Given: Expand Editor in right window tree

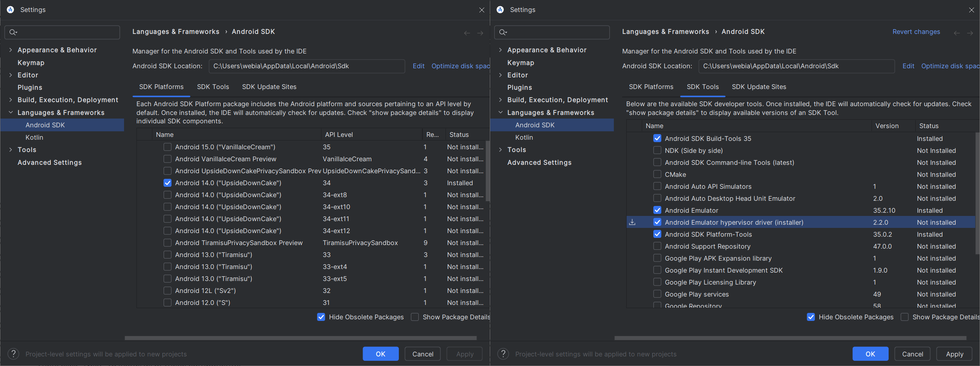Looking at the screenshot, I should click(500, 75).
